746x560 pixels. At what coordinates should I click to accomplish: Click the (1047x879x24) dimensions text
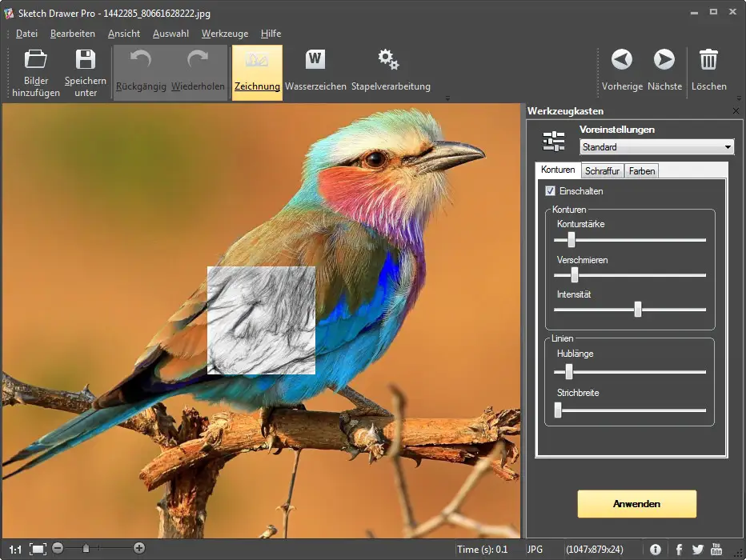pyautogui.click(x=594, y=550)
